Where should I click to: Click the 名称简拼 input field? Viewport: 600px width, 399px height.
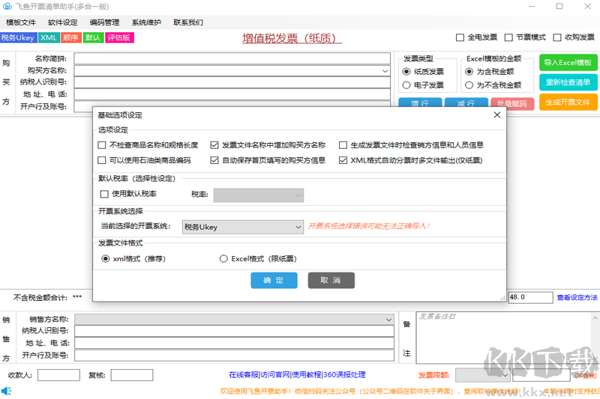coord(232,59)
